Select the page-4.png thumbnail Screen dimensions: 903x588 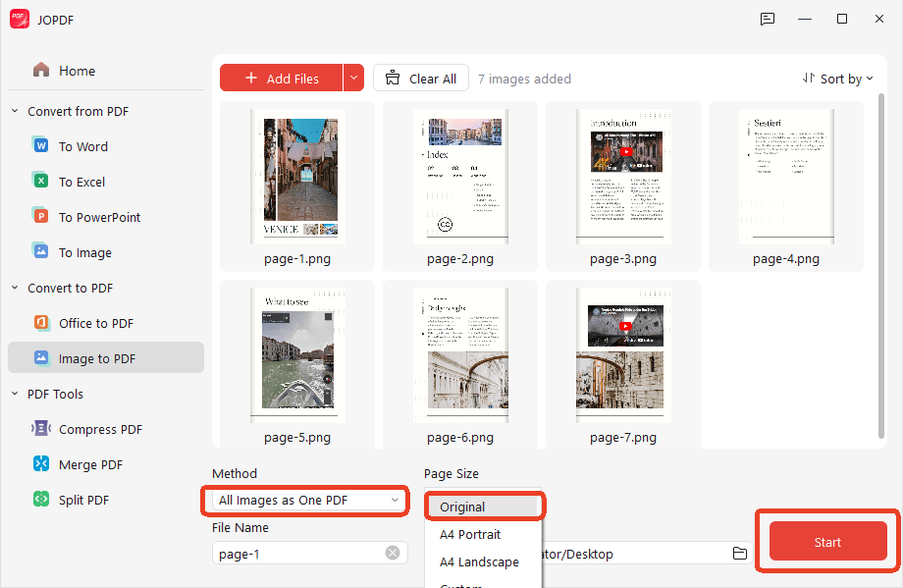pos(786,186)
